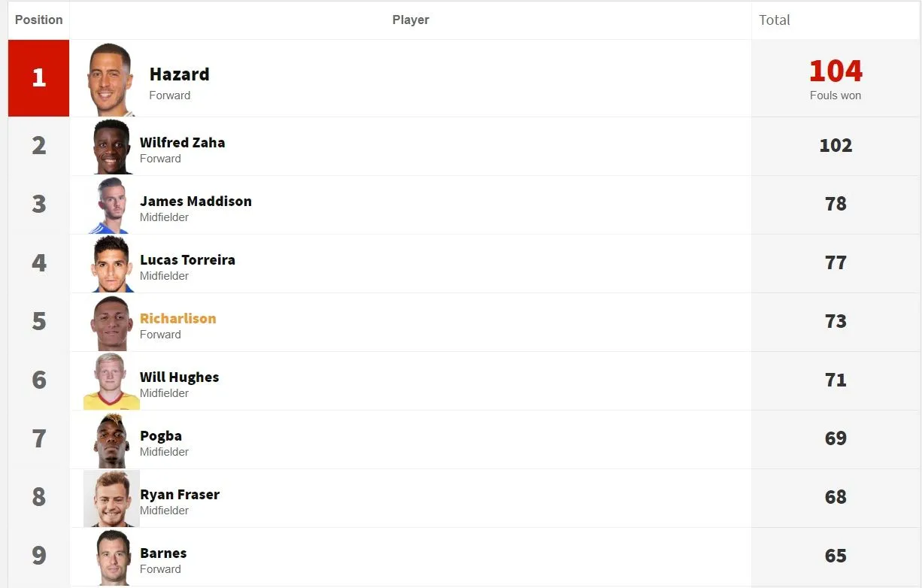Sort by the Total column header

pos(775,20)
